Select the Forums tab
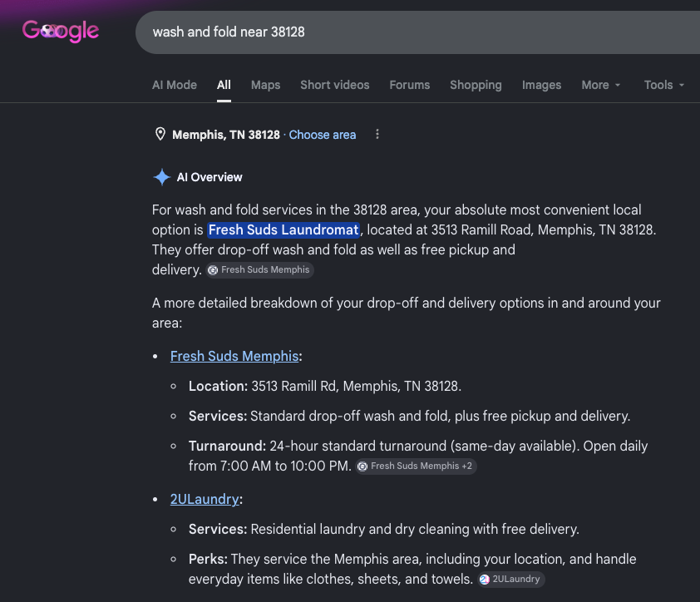This screenshot has width=700, height=602. (409, 85)
